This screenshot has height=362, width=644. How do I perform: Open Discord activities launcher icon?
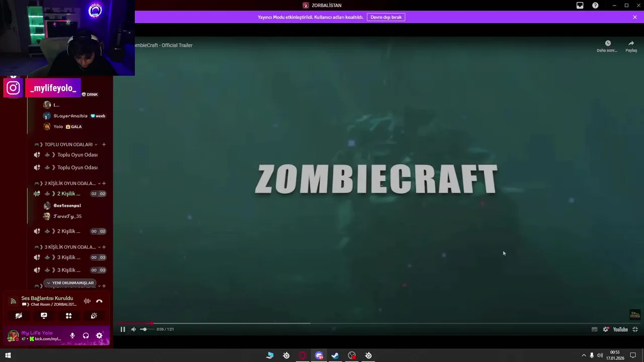click(x=69, y=316)
